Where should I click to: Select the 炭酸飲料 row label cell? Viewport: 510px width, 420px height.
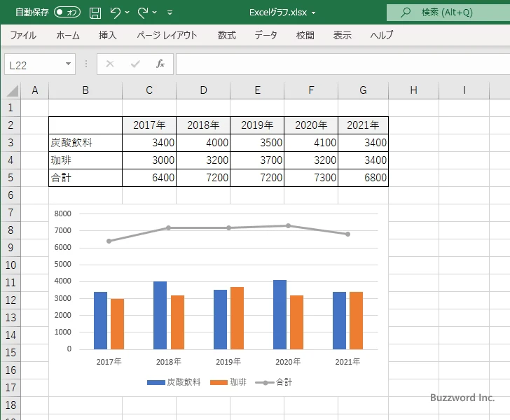pos(85,143)
